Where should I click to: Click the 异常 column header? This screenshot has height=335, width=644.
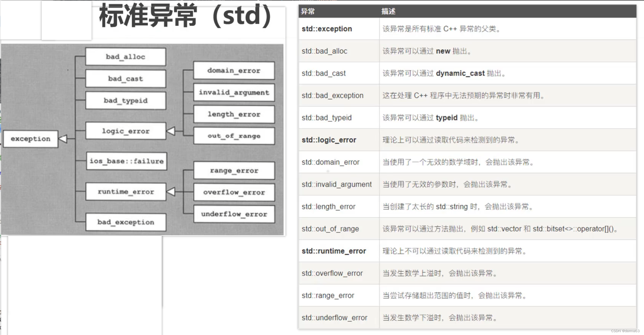308,11
